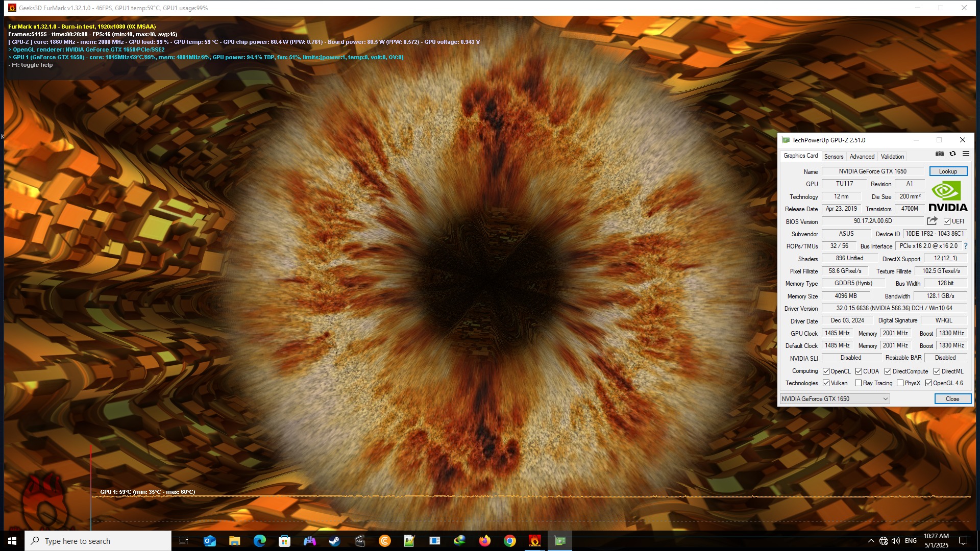This screenshot has width=980, height=551.
Task: Click the BIOS share/export icon
Action: [932, 221]
